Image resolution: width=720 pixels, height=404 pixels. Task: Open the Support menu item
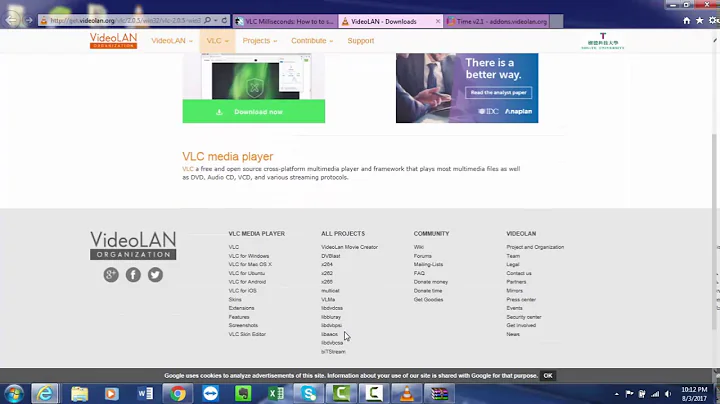(360, 40)
